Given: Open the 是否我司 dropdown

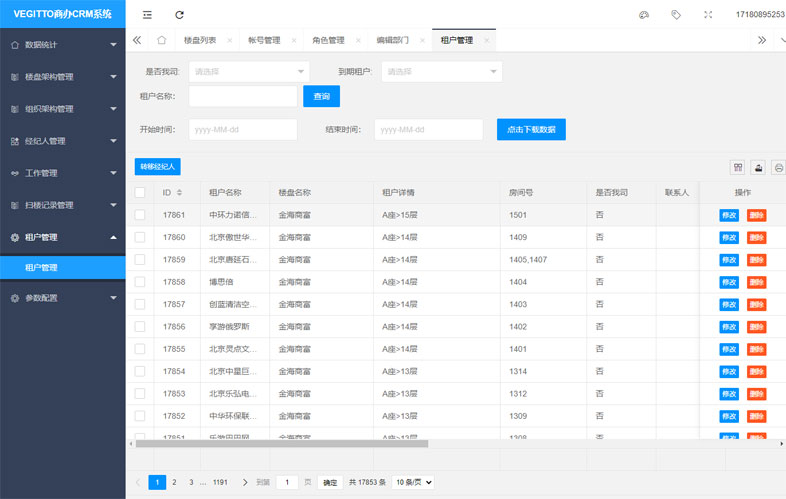Looking at the screenshot, I should pyautogui.click(x=249, y=72).
